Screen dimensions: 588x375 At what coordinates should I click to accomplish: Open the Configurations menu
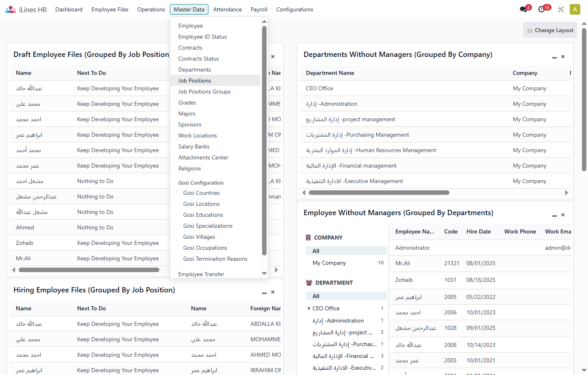tap(295, 9)
